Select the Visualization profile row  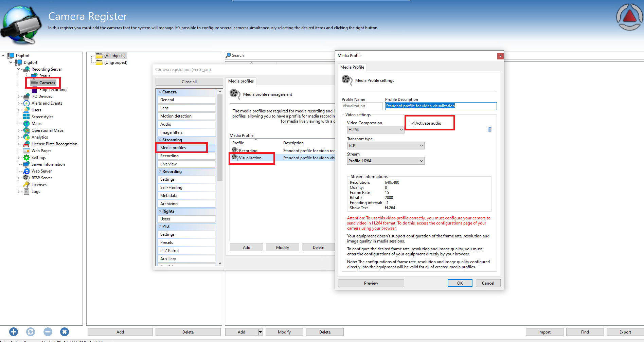[250, 158]
